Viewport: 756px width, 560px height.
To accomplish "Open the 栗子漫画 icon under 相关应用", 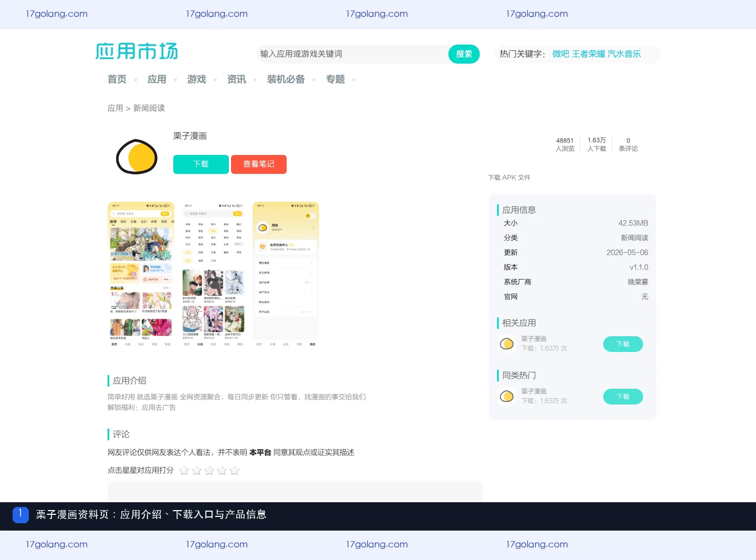I will pyautogui.click(x=507, y=344).
